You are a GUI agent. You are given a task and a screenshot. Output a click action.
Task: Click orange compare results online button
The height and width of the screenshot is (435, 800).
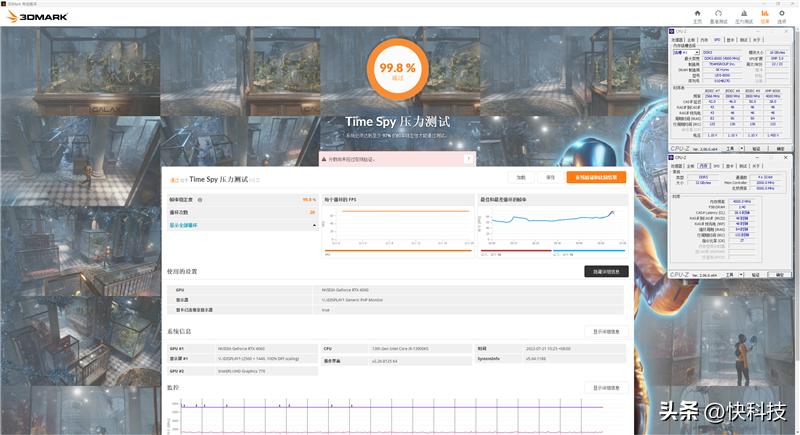[595, 177]
